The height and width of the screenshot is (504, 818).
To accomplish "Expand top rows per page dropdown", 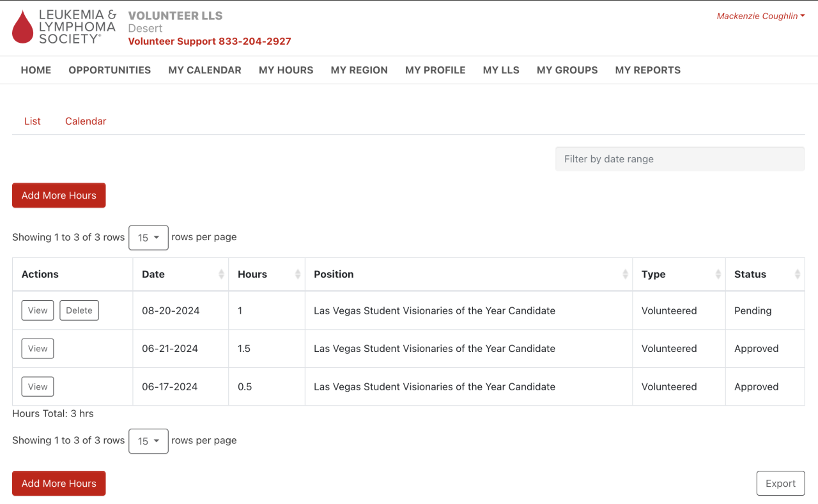I will click(148, 238).
